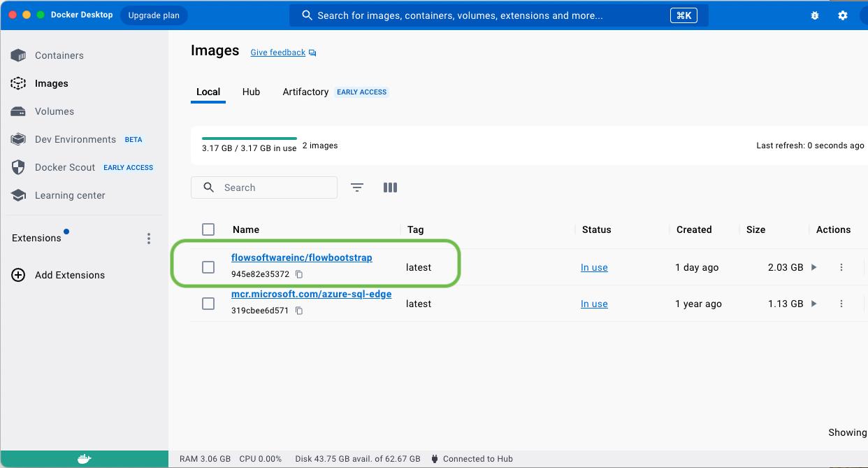Switch to the Artifactory tab
868x468 pixels.
[305, 92]
